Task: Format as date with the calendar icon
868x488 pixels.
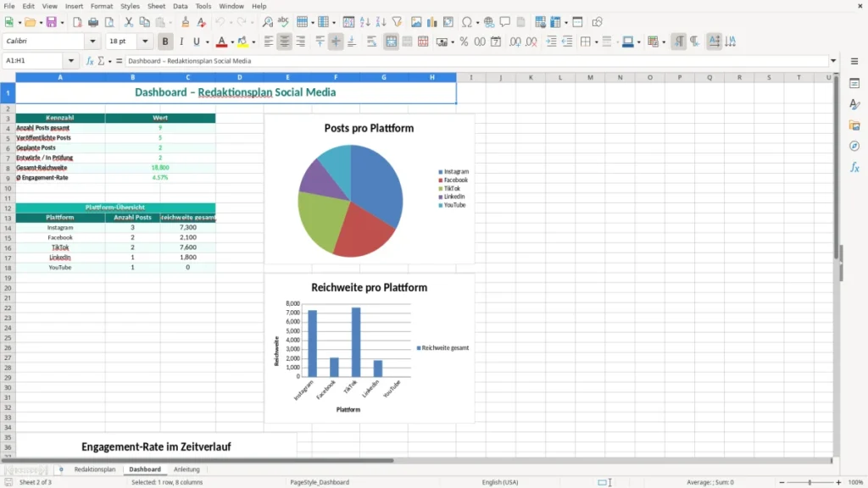Action: coord(496,42)
